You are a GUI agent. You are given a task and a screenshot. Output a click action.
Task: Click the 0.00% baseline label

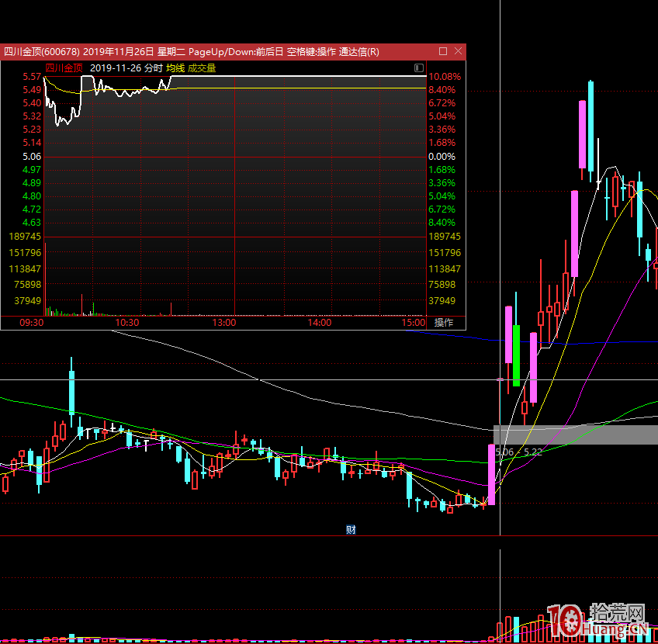442,157
